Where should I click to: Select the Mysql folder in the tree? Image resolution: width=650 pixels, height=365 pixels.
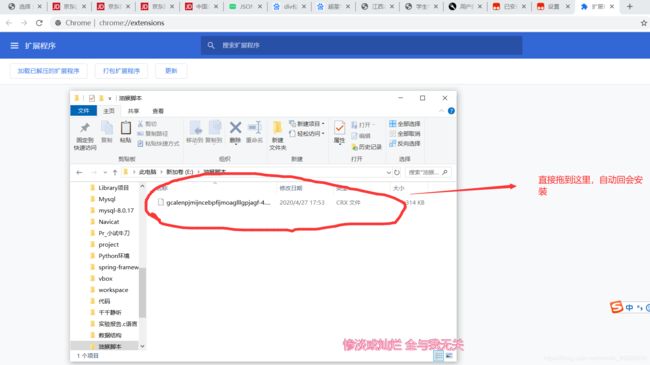(x=107, y=199)
